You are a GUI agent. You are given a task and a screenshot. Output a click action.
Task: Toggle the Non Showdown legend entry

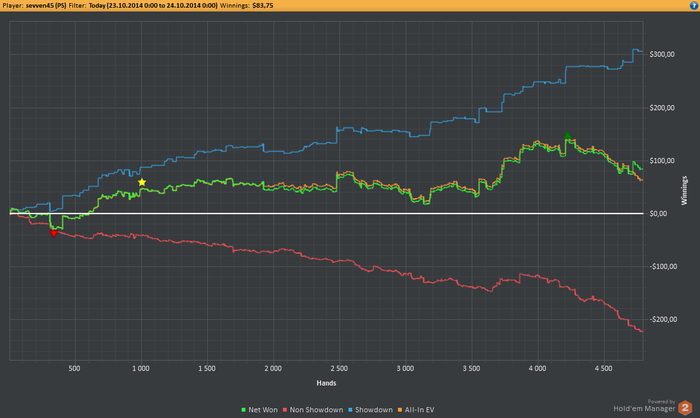(x=313, y=410)
